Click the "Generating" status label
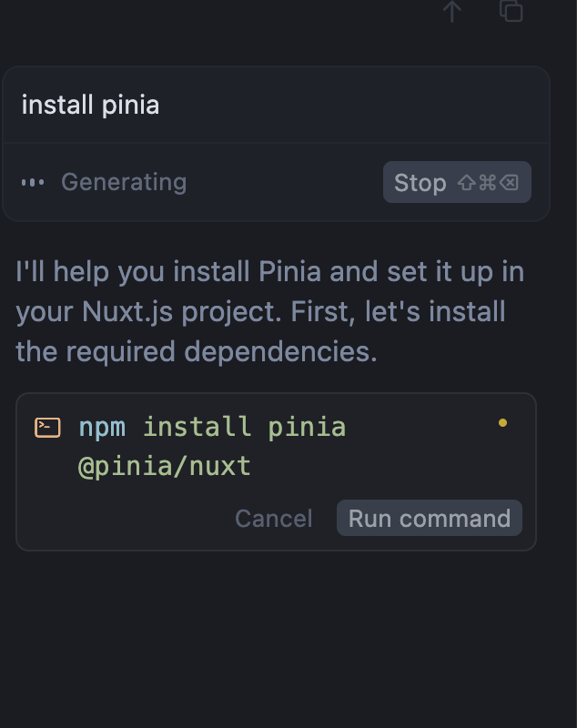The image size is (577, 728). coord(124,182)
